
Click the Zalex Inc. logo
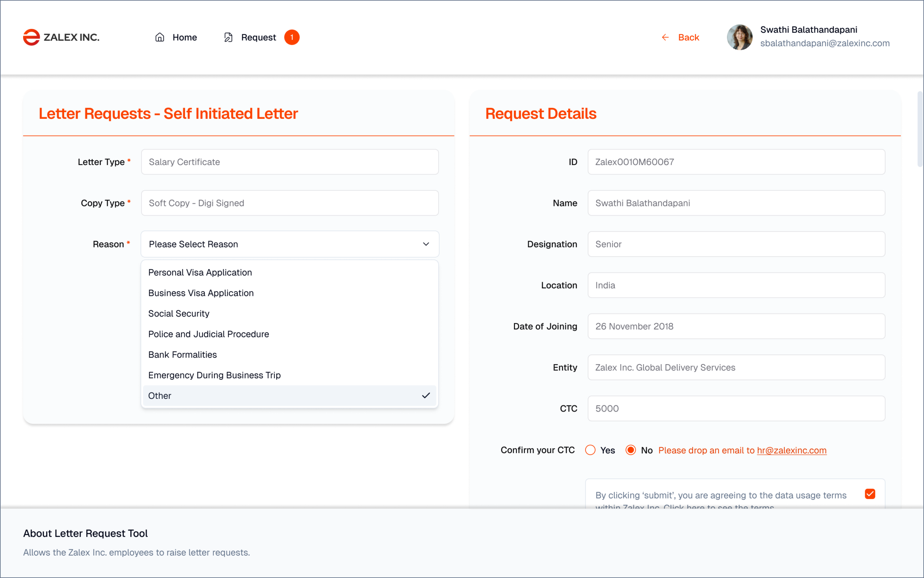(61, 37)
